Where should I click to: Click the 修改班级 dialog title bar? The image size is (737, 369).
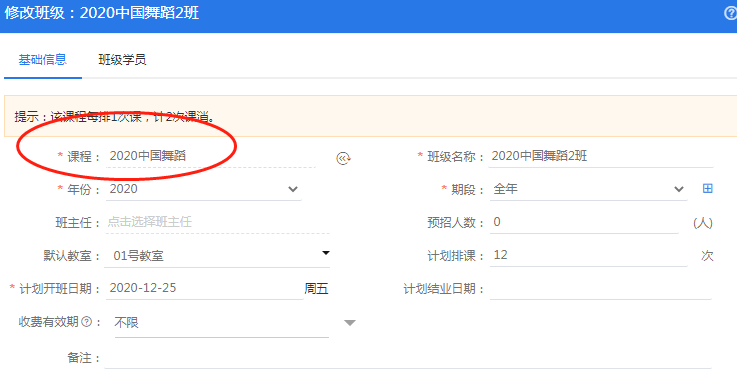368,16
